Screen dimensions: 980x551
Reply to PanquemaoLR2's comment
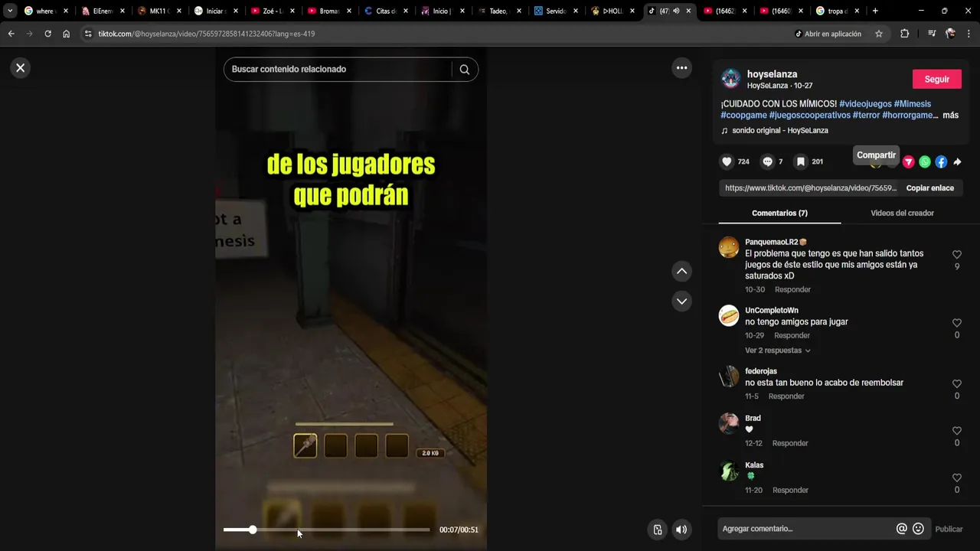coord(792,290)
